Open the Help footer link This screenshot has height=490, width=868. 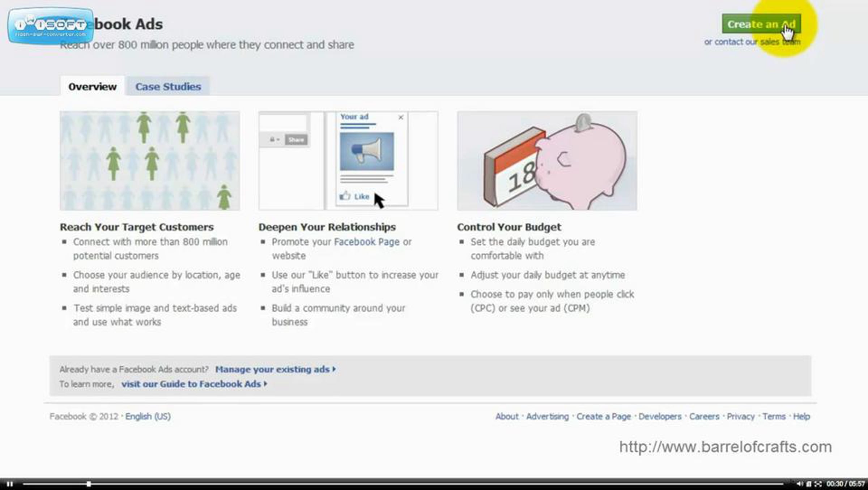coord(801,416)
